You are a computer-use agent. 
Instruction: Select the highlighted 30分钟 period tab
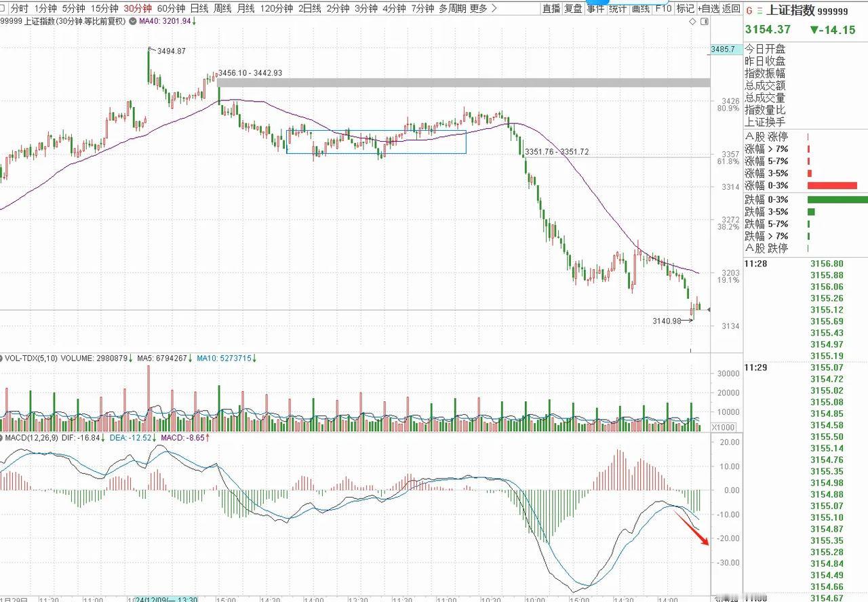click(x=138, y=8)
